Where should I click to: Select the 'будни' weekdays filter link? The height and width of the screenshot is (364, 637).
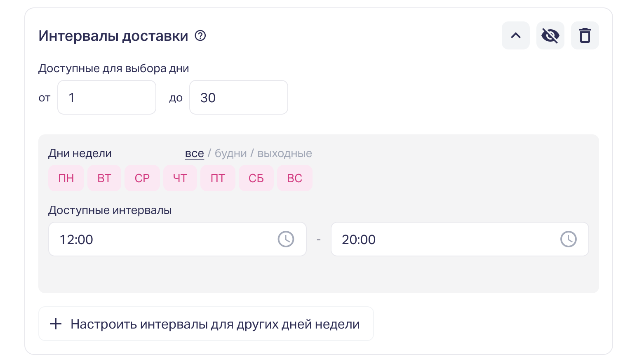[x=231, y=153]
